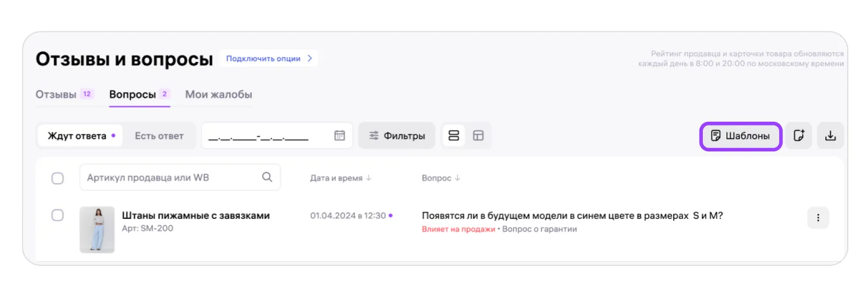Select the Есть ответ toggle
The image size is (868, 294).
(x=159, y=136)
